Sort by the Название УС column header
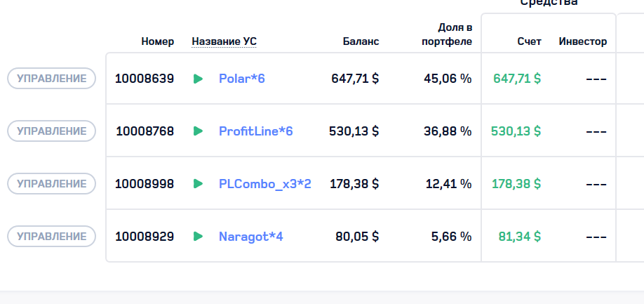The height and width of the screenshot is (304, 644). coord(224,41)
